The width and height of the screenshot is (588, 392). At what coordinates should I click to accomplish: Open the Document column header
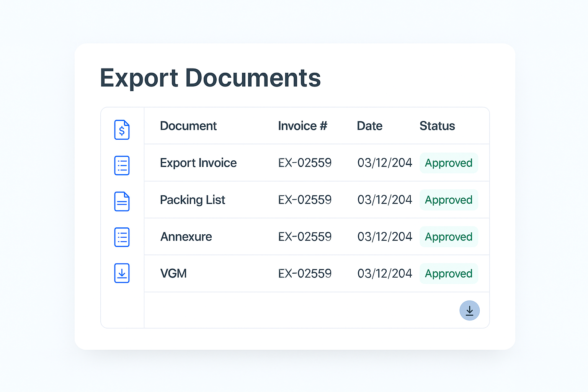pyautogui.click(x=188, y=126)
